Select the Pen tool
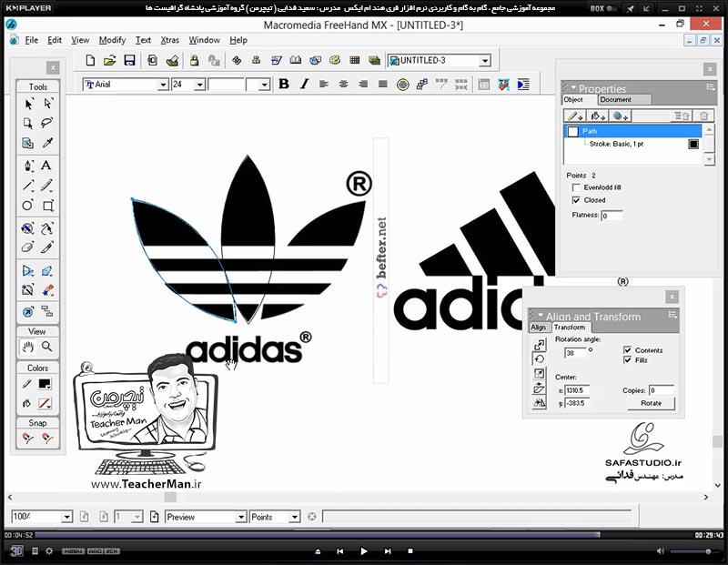The image size is (728, 565). 28,166
